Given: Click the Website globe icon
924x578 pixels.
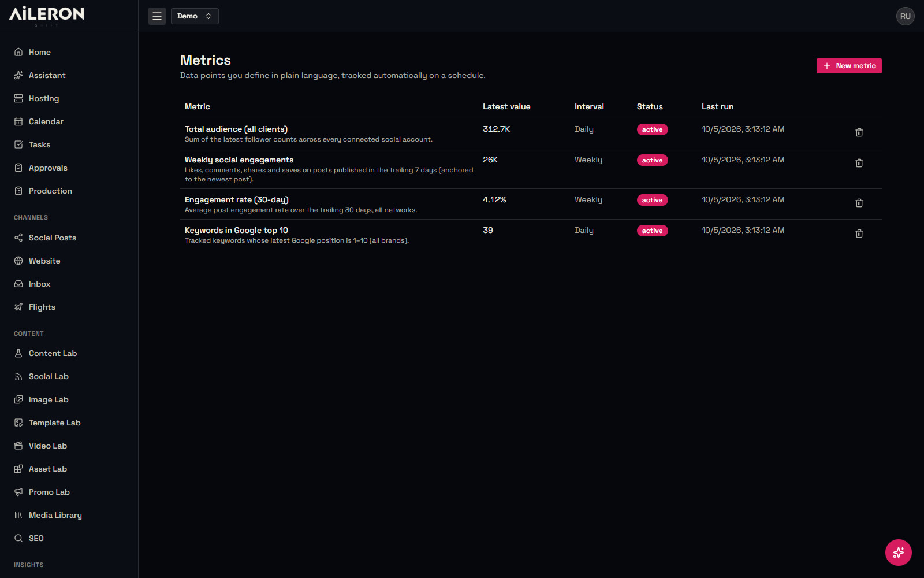Looking at the screenshot, I should click(x=18, y=261).
